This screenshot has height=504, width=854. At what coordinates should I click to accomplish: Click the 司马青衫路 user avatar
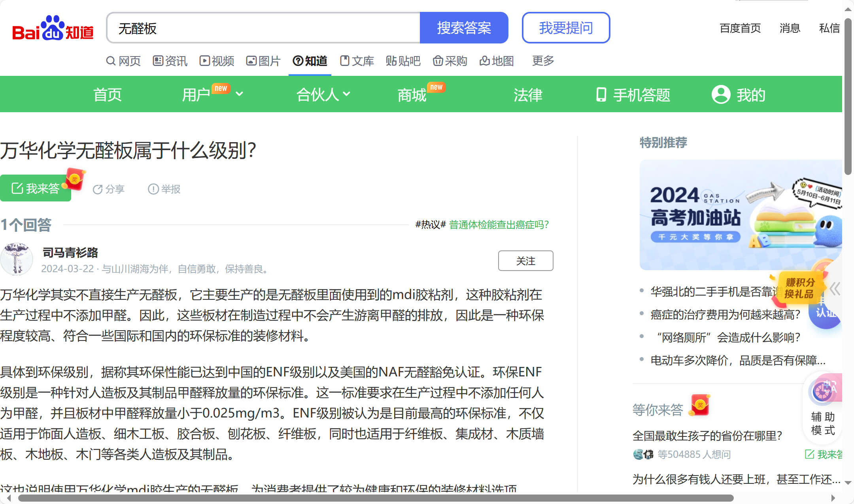point(17,260)
